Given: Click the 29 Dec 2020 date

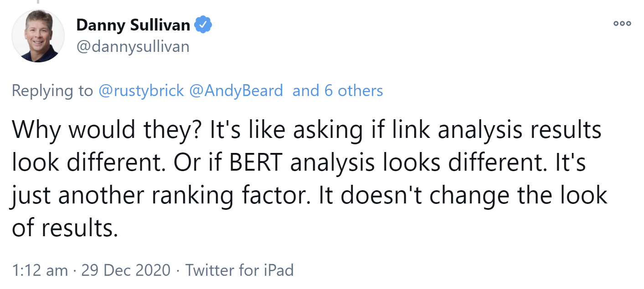Looking at the screenshot, I should (x=126, y=270).
